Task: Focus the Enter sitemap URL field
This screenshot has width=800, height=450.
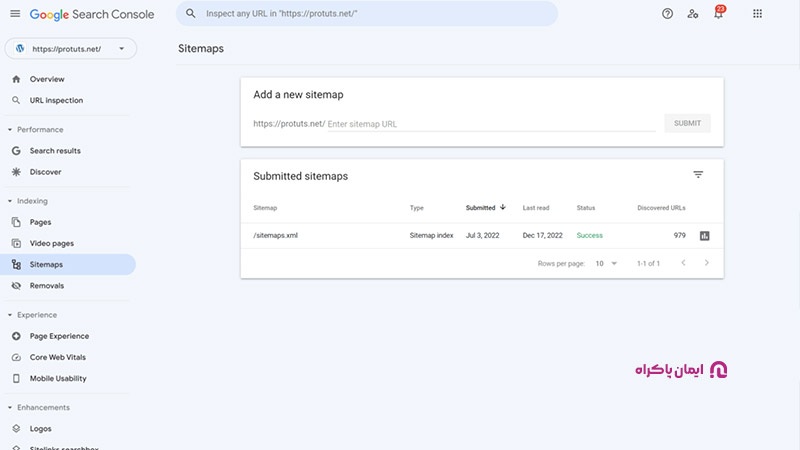Action: click(491, 124)
